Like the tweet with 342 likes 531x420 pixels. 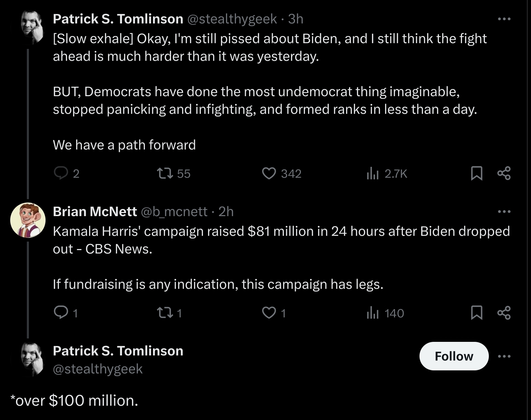pos(281,174)
